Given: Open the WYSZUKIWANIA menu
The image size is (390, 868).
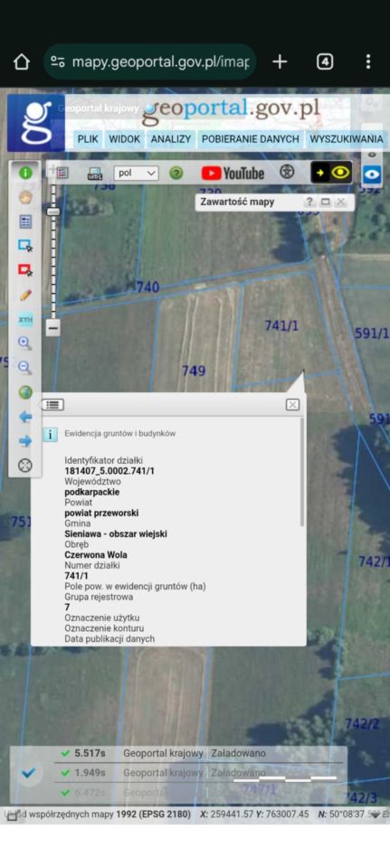Looking at the screenshot, I should pyautogui.click(x=347, y=139).
